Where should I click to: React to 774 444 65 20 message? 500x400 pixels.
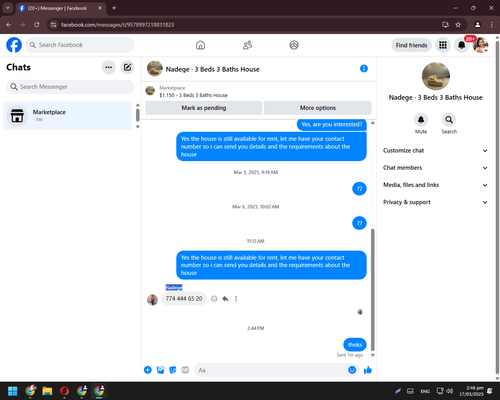pos(214,299)
